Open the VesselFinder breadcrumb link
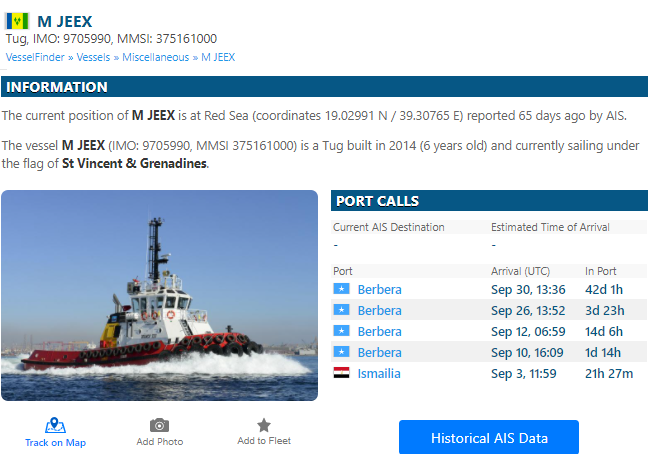The width and height of the screenshot is (655, 454). tap(35, 57)
